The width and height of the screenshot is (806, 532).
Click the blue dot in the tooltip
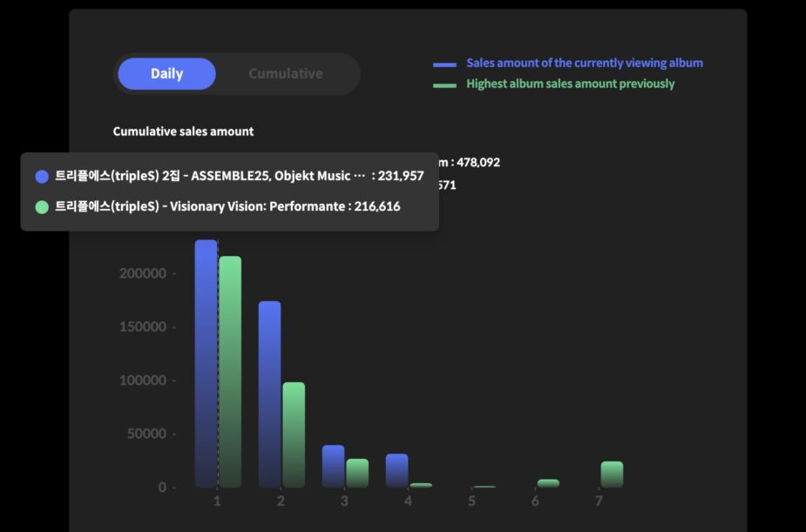coord(42,177)
